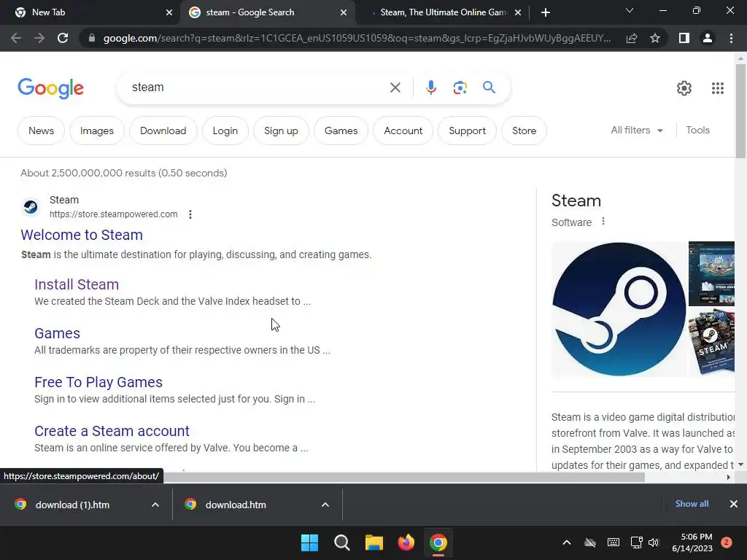Open the Steam gift card thumbnail
The image size is (747, 560).
(x=712, y=343)
